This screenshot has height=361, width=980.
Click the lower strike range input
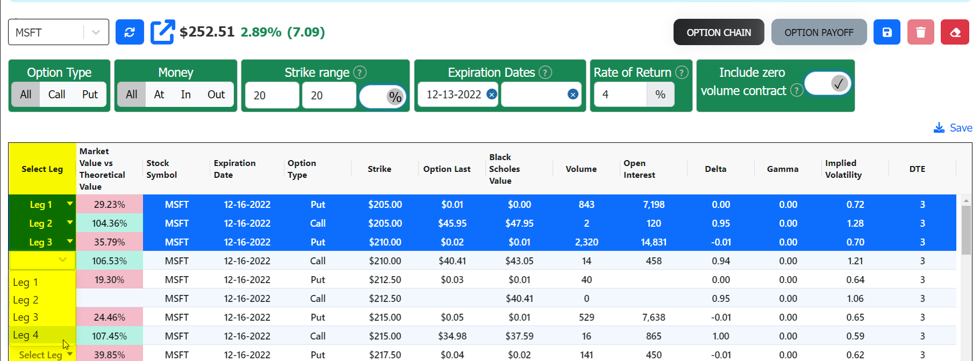(x=272, y=95)
